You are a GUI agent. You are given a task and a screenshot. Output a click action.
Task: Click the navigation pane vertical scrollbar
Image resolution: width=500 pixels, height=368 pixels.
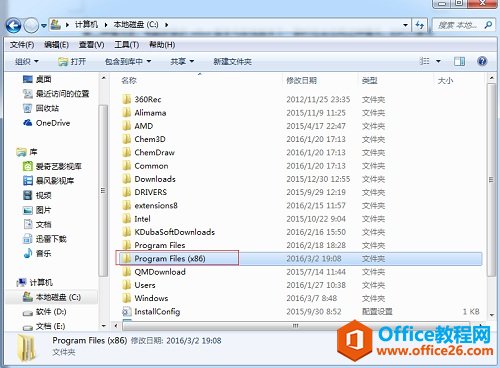(x=103, y=191)
